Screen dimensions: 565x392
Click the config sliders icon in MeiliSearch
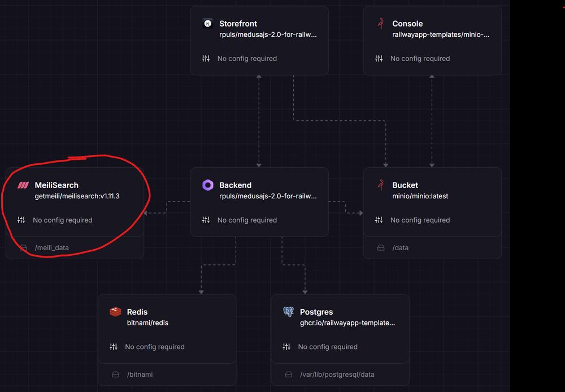click(x=21, y=220)
